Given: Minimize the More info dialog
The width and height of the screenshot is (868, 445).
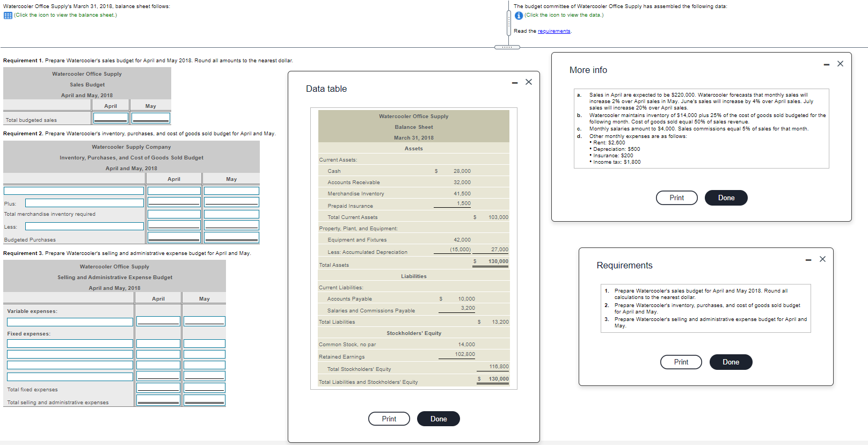Looking at the screenshot, I should coord(827,64).
